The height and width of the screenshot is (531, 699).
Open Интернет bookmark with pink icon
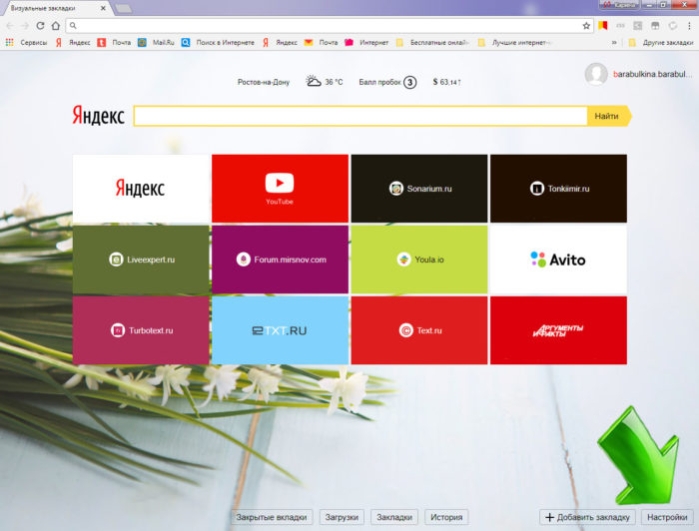coord(366,42)
